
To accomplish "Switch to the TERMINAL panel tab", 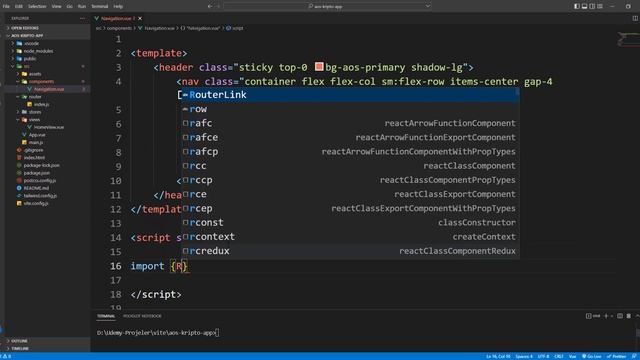I will [106, 316].
